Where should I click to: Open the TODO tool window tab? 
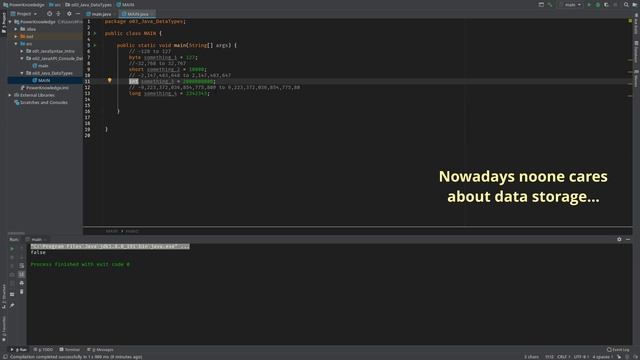43,350
